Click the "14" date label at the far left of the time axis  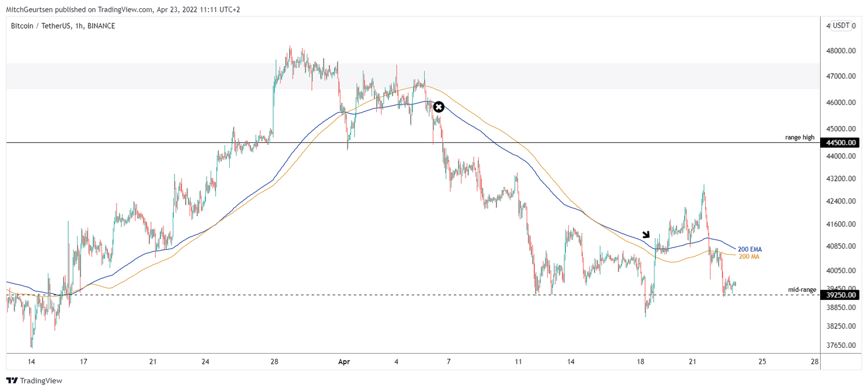pyautogui.click(x=31, y=362)
